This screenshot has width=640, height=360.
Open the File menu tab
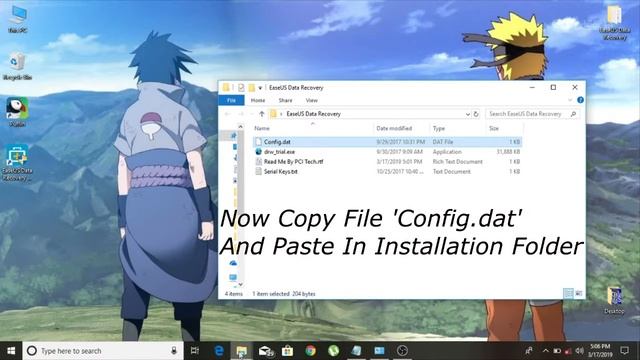click(231, 100)
